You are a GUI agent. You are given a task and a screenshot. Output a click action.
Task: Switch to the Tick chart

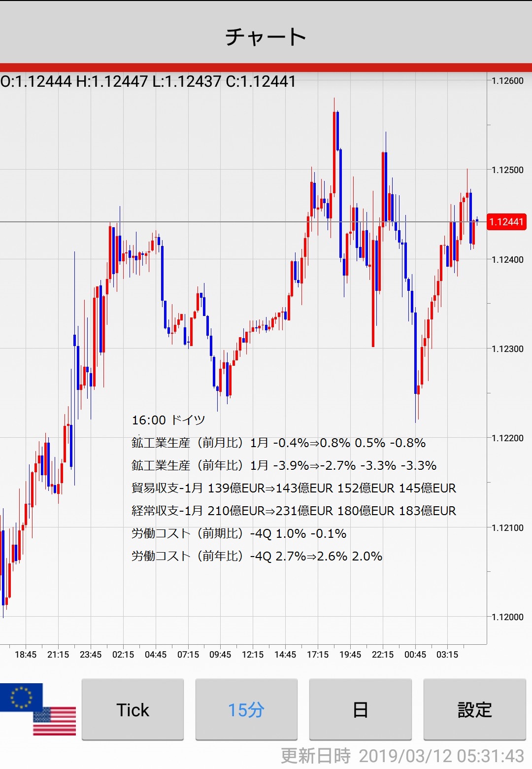(x=133, y=710)
